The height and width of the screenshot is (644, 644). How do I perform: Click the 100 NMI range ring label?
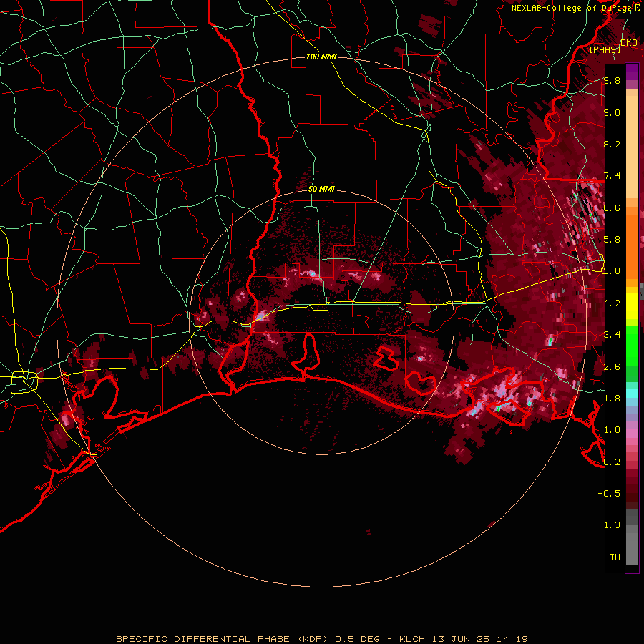(x=321, y=57)
